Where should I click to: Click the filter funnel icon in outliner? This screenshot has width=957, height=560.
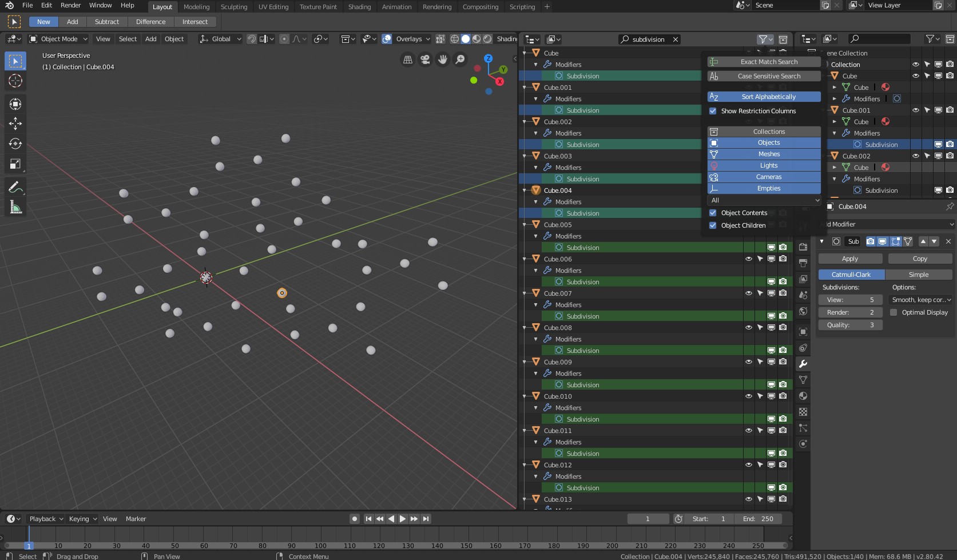click(765, 39)
